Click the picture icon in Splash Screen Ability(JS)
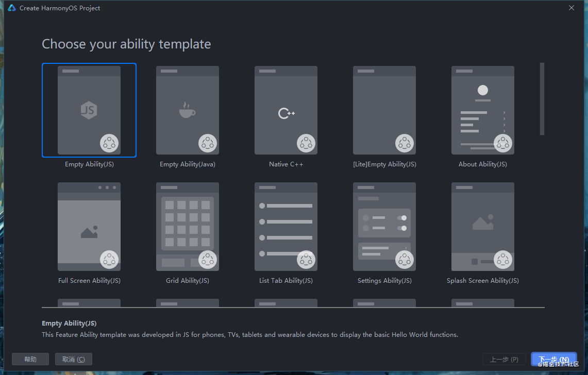Image resolution: width=588 pixels, height=375 pixels. [483, 222]
